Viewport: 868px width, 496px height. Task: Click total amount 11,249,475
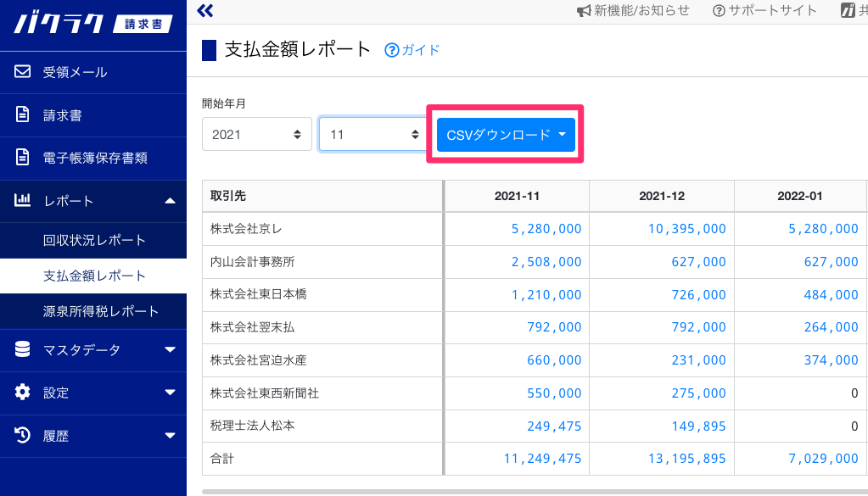(x=542, y=459)
